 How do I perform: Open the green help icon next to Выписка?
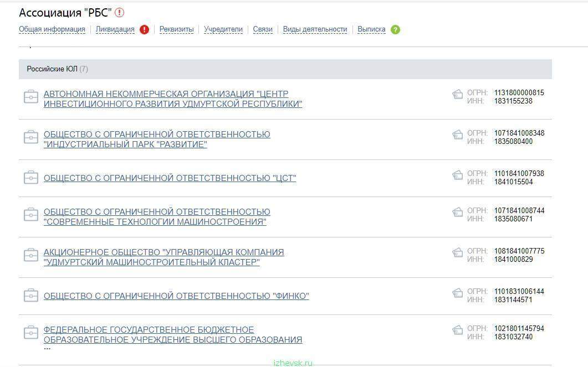click(395, 29)
